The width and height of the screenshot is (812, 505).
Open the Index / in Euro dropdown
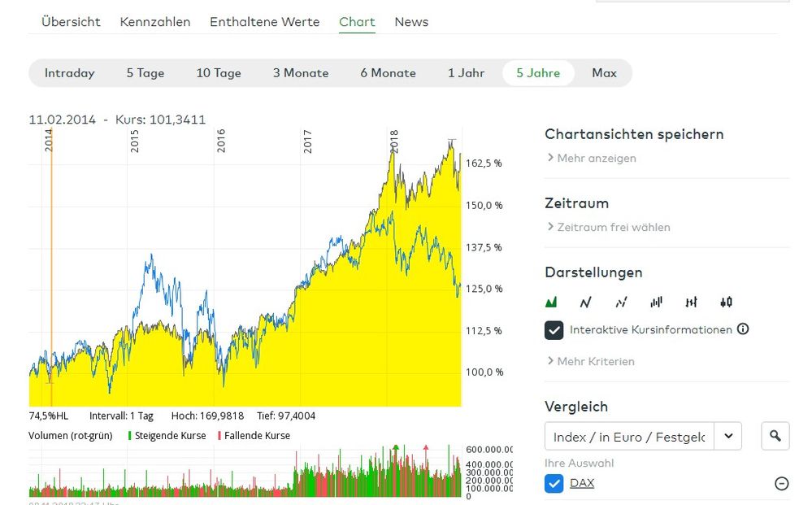(728, 436)
